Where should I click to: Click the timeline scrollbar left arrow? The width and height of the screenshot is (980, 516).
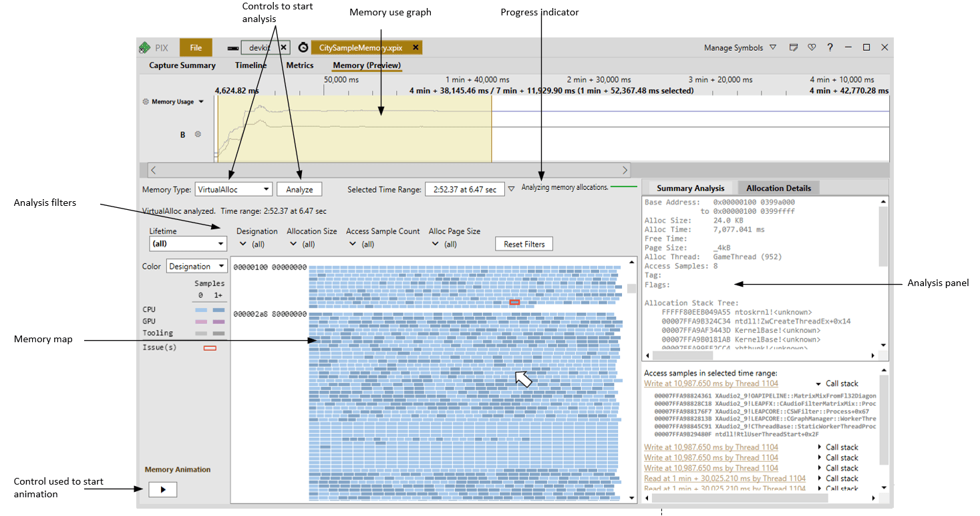pyautogui.click(x=153, y=170)
